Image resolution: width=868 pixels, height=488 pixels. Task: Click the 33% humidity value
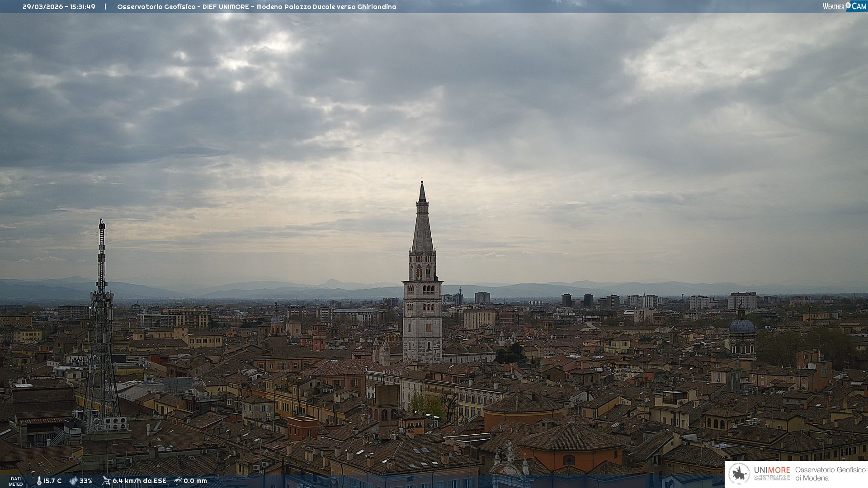click(x=86, y=481)
